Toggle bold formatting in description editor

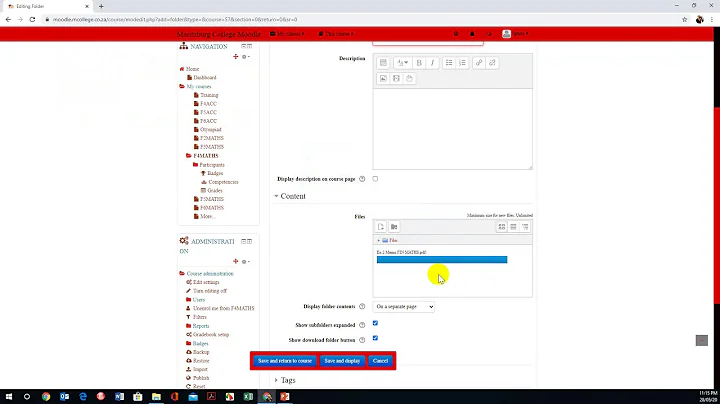[x=419, y=63]
